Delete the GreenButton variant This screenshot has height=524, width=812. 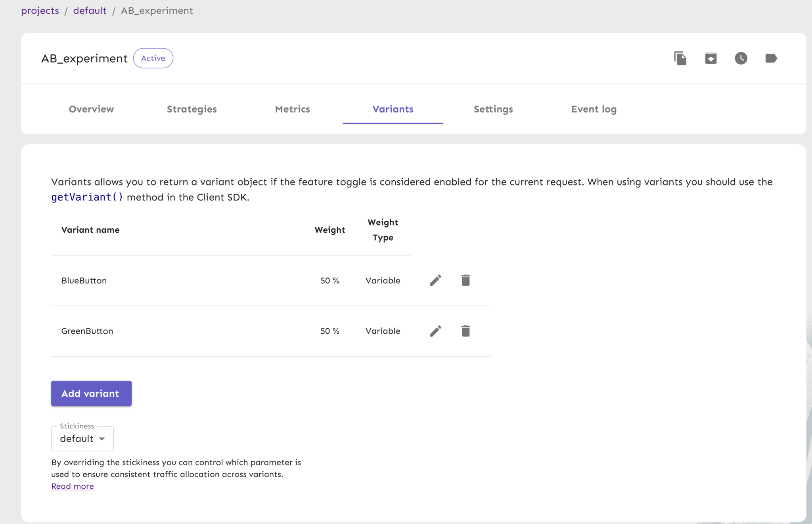465,331
